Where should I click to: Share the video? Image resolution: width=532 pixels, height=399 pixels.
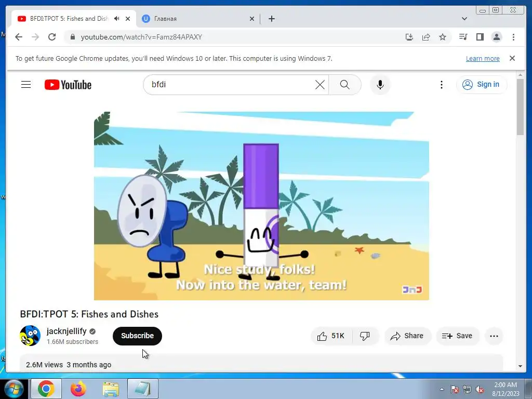[x=407, y=336]
